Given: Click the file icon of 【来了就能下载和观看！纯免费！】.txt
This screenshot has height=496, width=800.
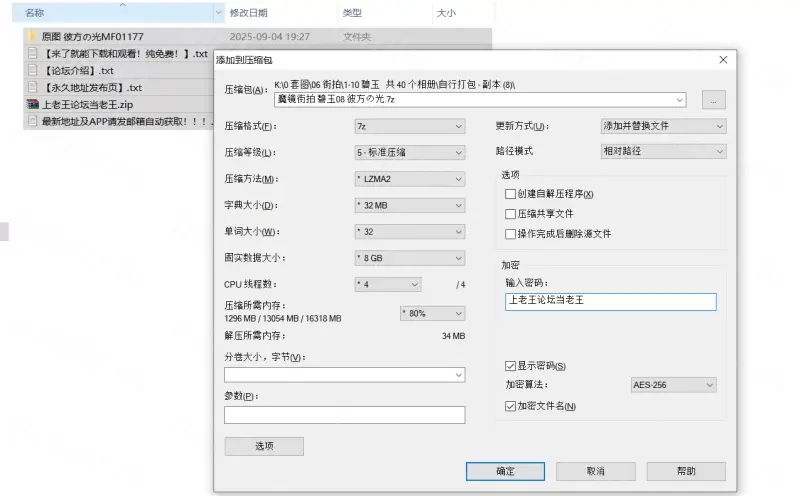Looking at the screenshot, I should [33, 54].
